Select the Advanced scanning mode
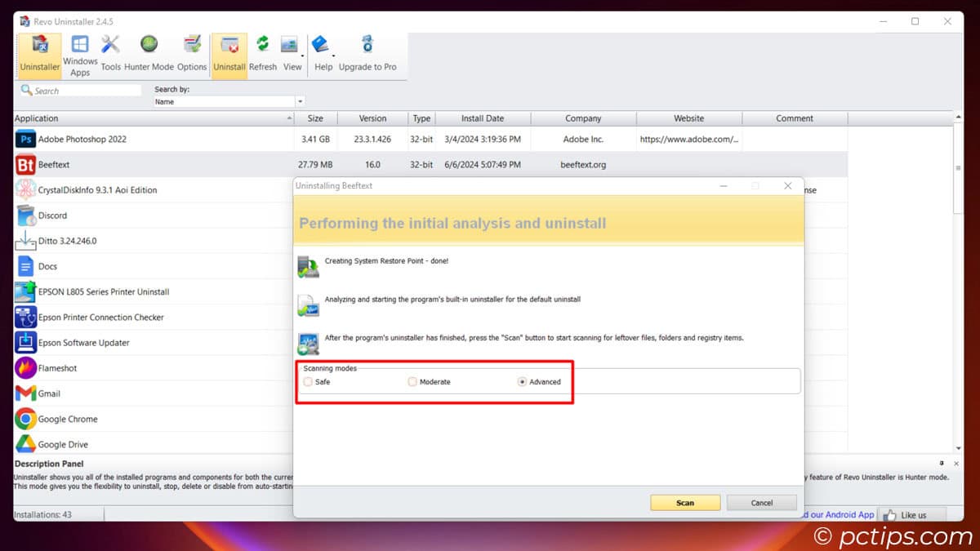 click(x=522, y=381)
